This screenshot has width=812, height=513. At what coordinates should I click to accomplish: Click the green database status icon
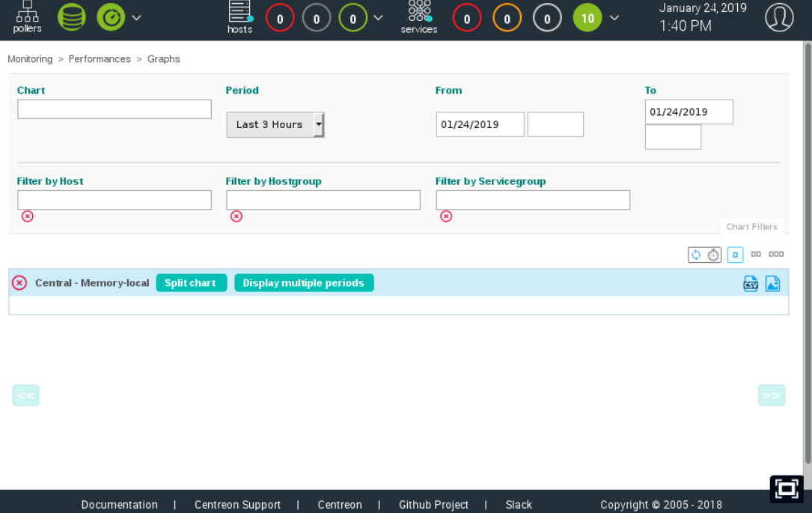[x=72, y=17]
